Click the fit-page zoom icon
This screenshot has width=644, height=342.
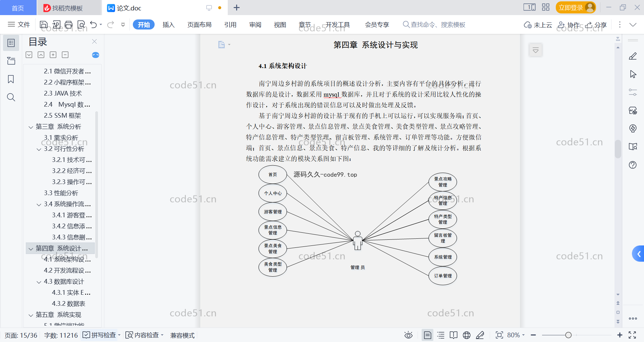tap(499, 335)
